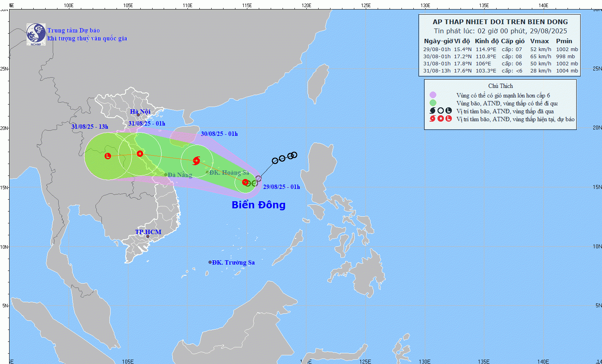Viewport: 602px width, 364px height.
Task: Click the 'Đà Nẵng' map label
Action: [x=180, y=175]
